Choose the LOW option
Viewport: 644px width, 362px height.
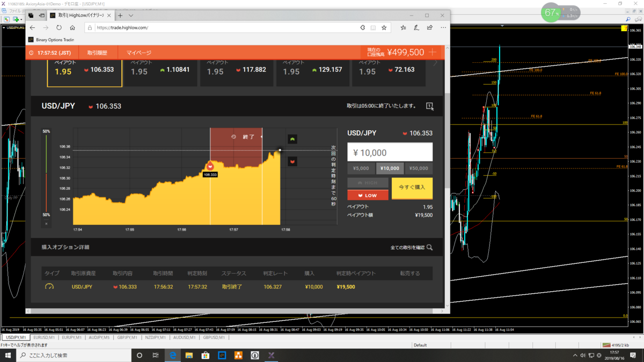point(368,195)
